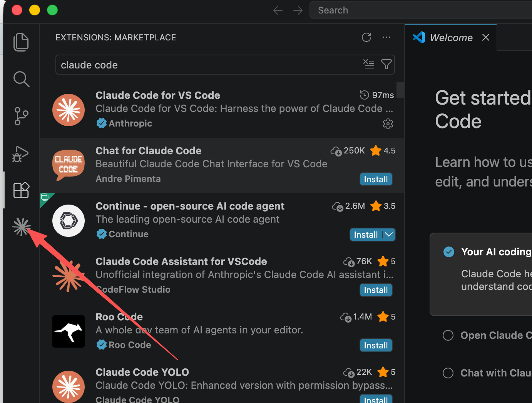Click the 4.5 star rating
The height and width of the screenshot is (403, 532).
pos(383,151)
